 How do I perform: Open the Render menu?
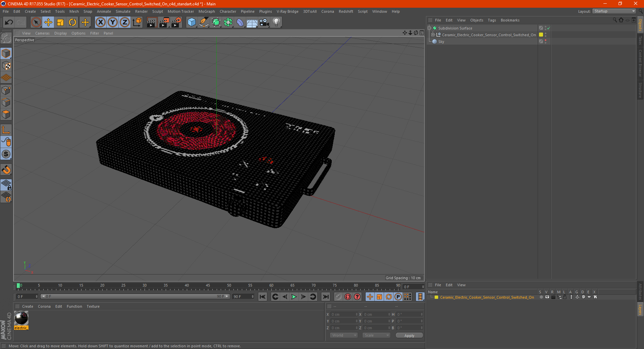pos(141,11)
